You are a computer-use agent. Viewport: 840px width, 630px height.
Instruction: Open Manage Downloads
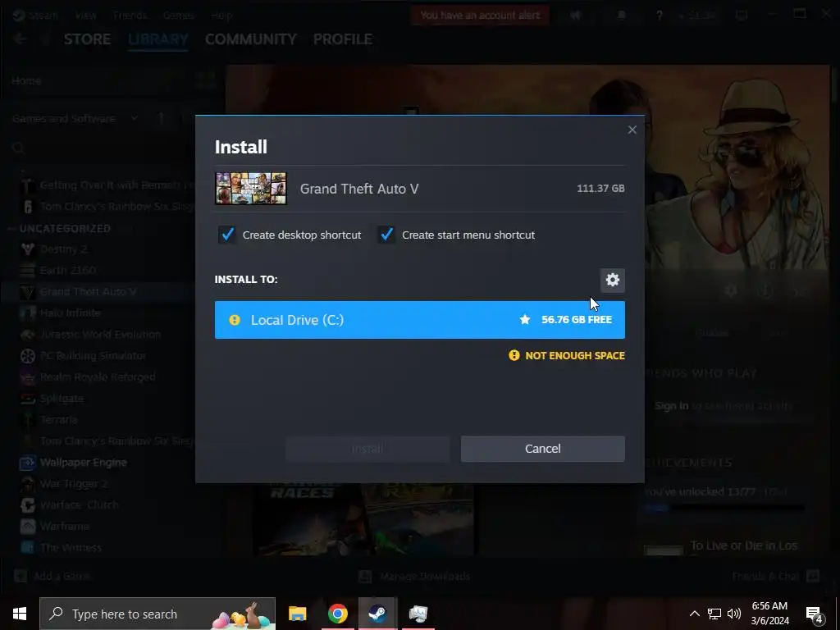pos(414,577)
